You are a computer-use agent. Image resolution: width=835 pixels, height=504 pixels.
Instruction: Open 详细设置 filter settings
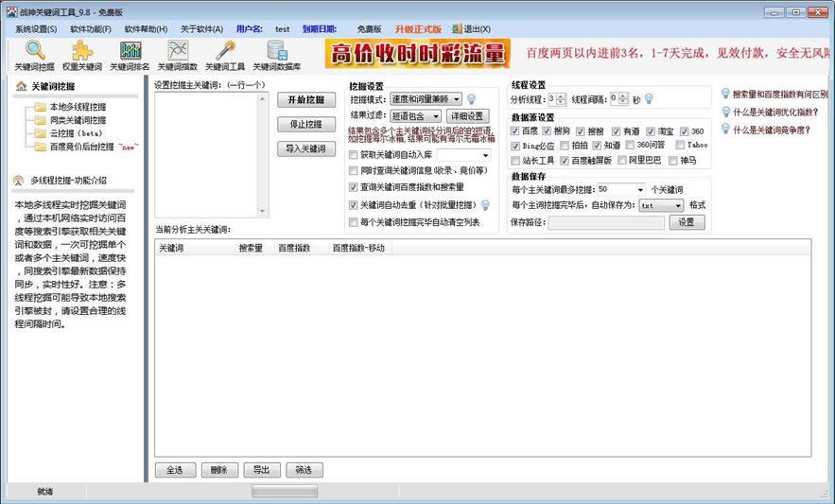tap(467, 115)
